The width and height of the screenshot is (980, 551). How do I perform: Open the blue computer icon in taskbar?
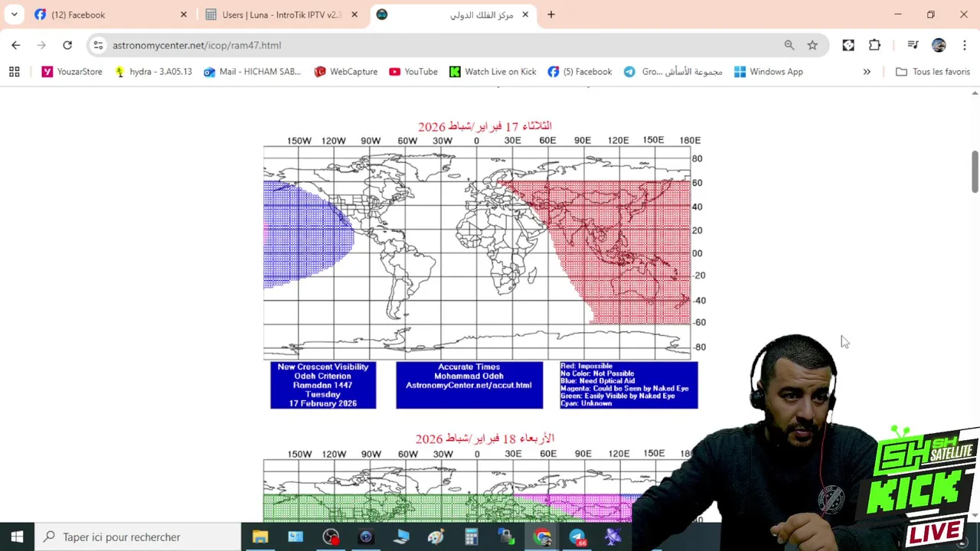click(x=401, y=537)
